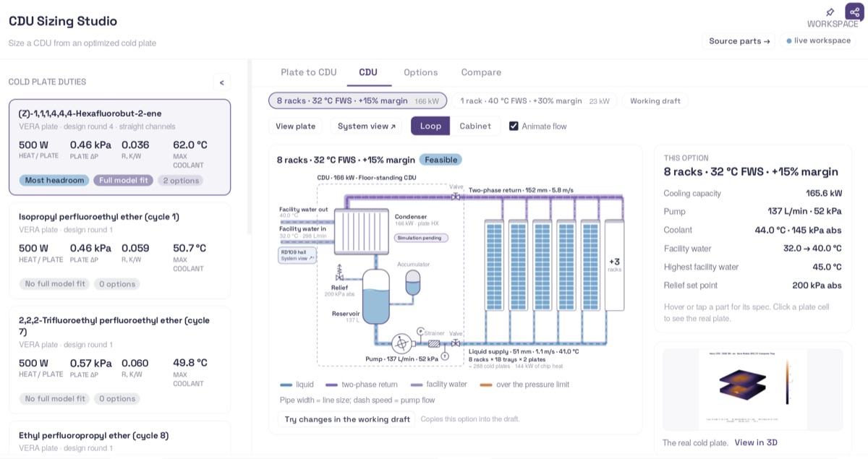Click the Highest facility water 45.0 °C value
The image size is (868, 459).
(x=826, y=267)
